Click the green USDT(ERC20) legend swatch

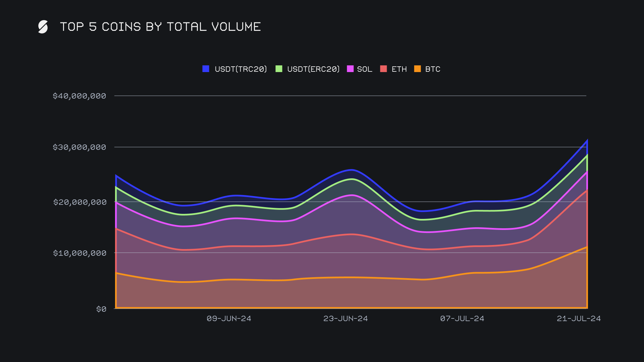pos(279,69)
